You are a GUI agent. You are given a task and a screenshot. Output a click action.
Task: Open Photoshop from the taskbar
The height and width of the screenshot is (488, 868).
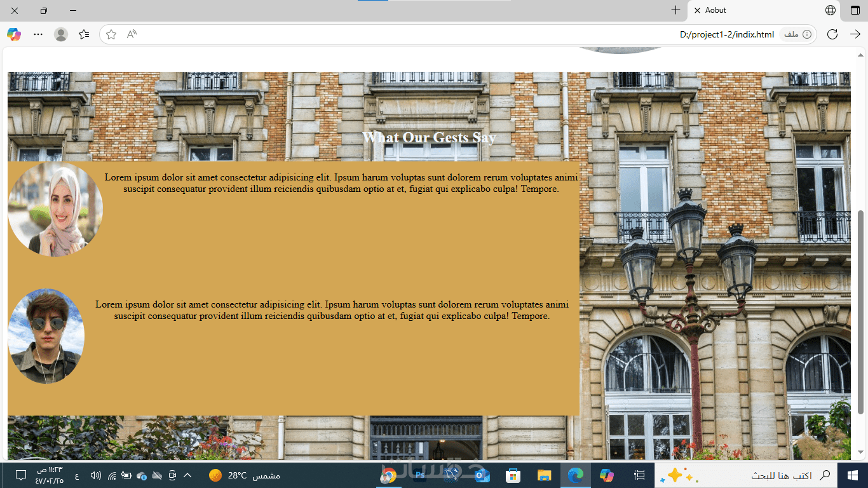[x=420, y=475]
